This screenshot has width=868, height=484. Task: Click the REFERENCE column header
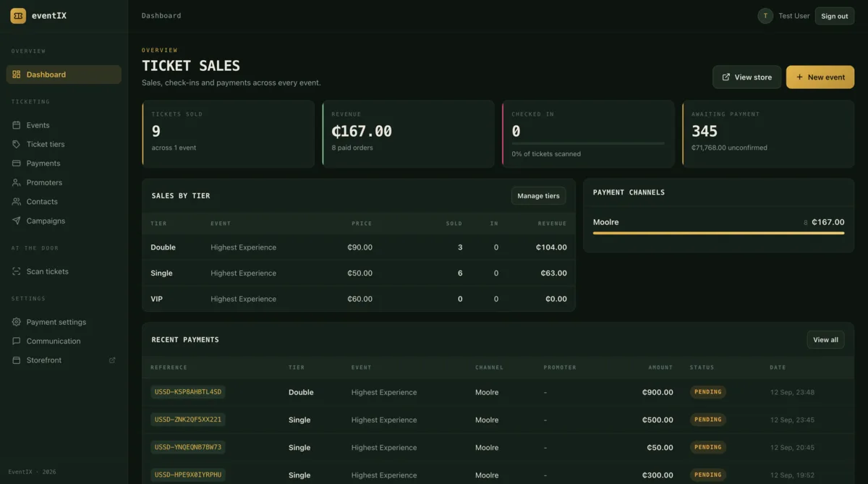point(169,368)
